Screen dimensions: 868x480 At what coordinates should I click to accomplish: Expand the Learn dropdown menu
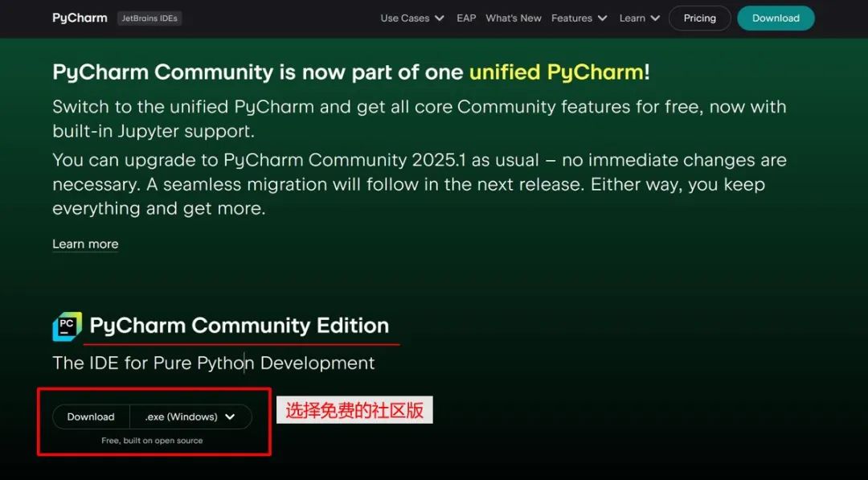pyautogui.click(x=640, y=18)
